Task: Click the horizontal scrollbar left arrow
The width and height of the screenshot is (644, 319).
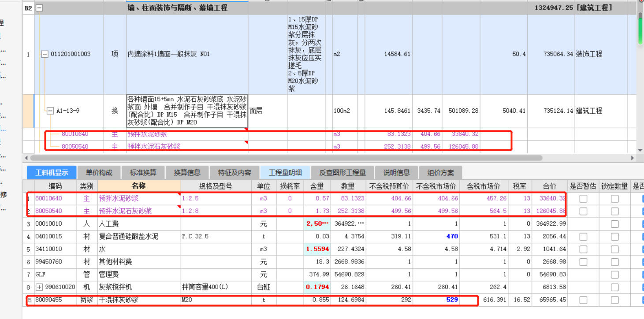Action: point(26,158)
